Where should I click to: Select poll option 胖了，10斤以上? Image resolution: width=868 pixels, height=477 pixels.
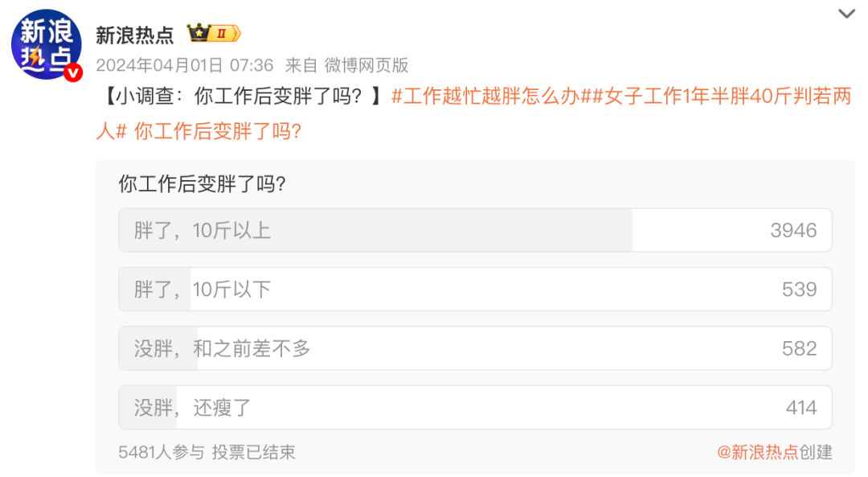[475, 230]
